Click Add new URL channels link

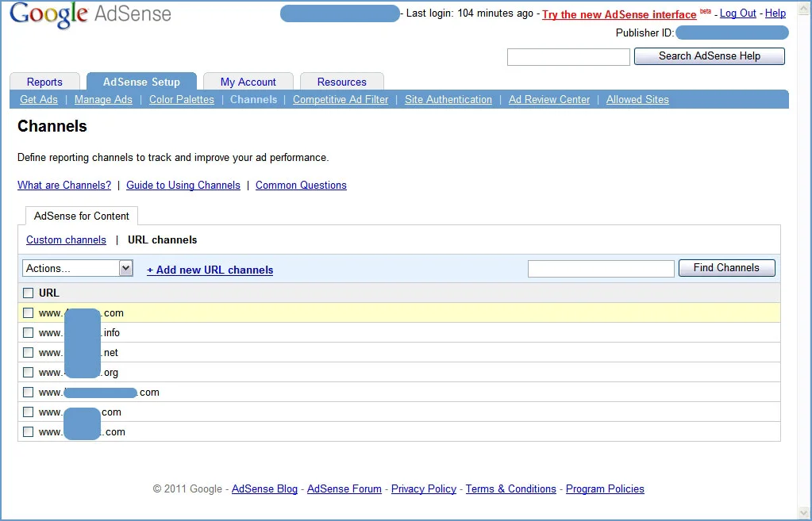[x=210, y=270]
